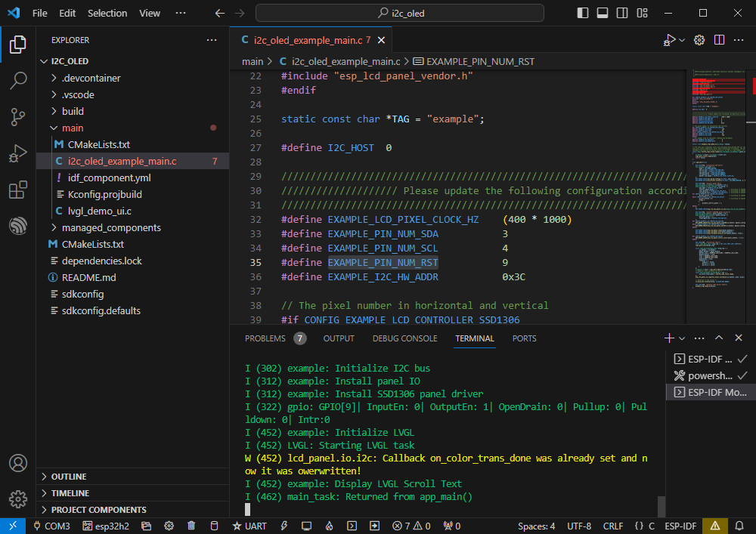Open errors and warnings count in status bar
756x534 pixels.
(x=411, y=526)
